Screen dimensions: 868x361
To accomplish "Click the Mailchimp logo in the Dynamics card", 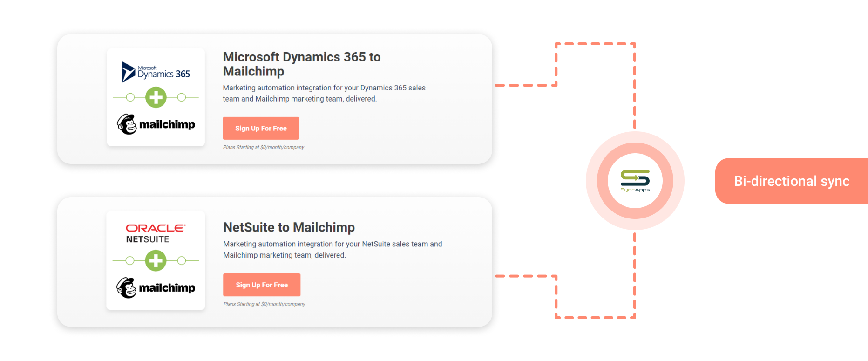I will pos(156,124).
